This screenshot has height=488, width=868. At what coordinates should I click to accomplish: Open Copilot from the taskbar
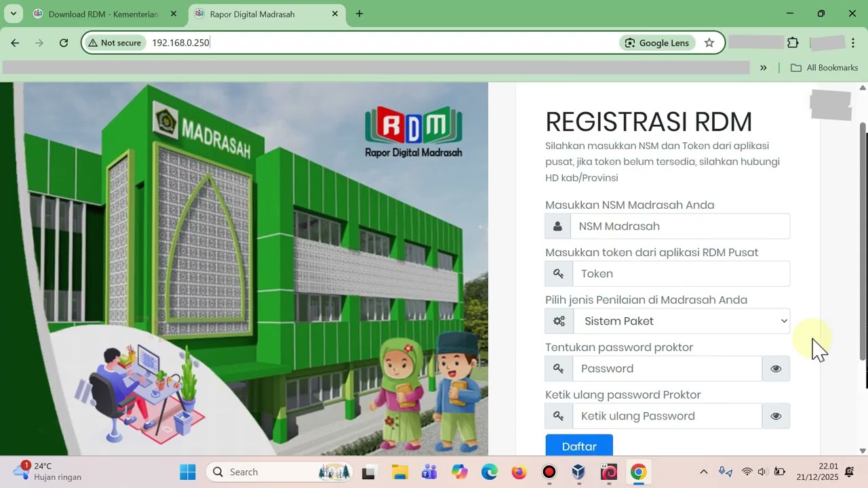click(x=459, y=472)
